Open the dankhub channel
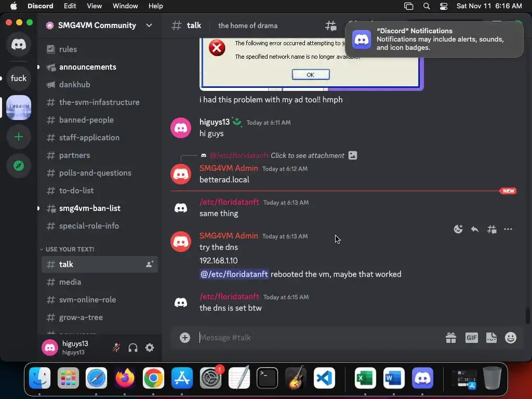 click(100, 85)
